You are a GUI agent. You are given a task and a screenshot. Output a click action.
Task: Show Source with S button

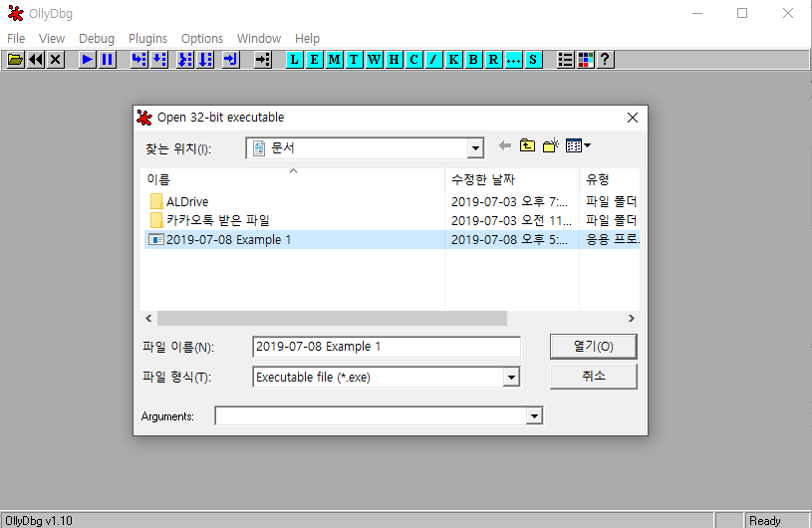pyautogui.click(x=533, y=60)
